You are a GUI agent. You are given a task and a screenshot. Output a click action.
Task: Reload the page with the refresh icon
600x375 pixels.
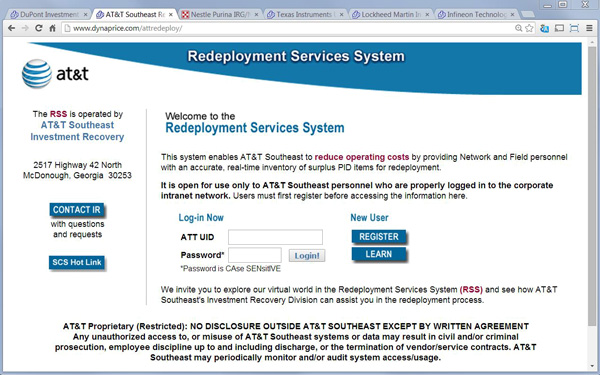point(38,28)
